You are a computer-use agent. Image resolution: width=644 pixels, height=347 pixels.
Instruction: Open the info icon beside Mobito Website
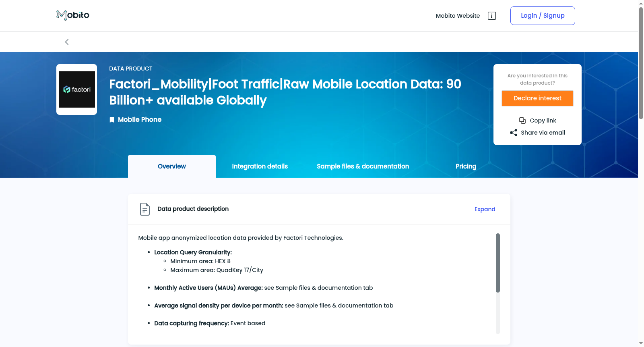tap(491, 16)
